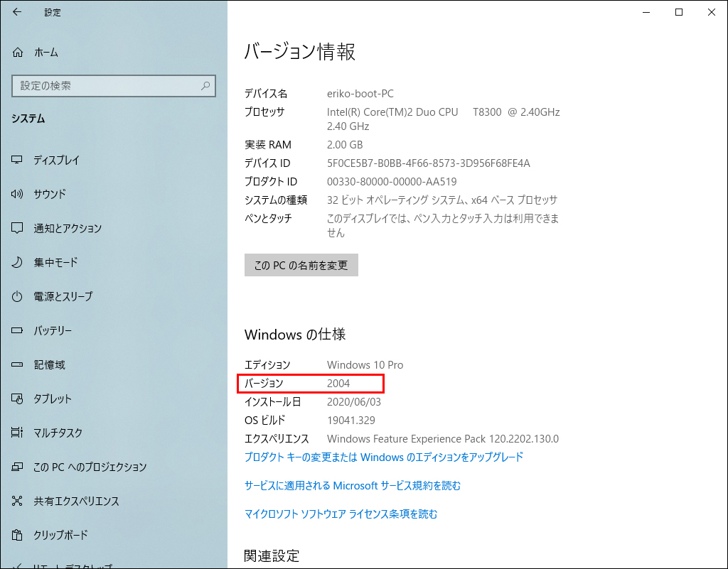Click the 記憶域 storage drive icon

(17, 364)
